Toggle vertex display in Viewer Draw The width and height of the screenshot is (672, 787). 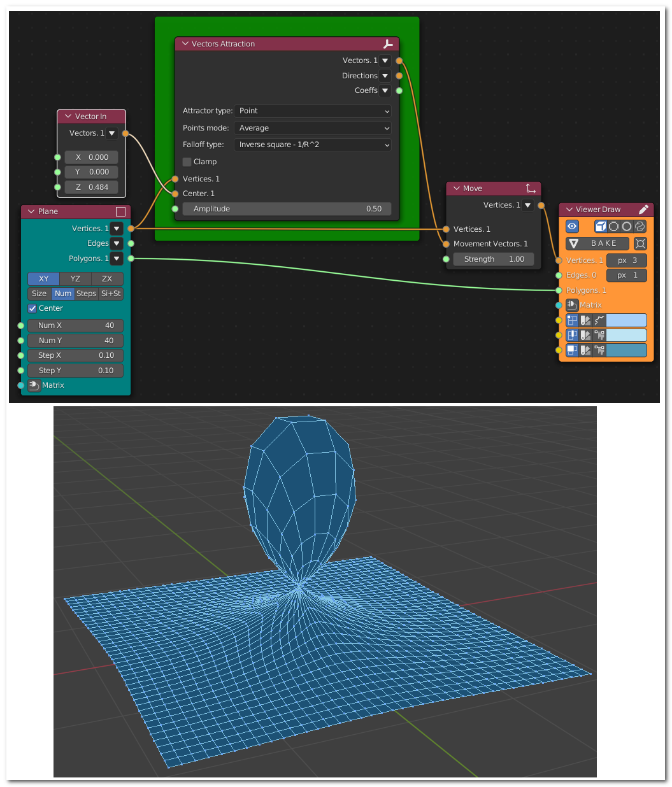pyautogui.click(x=572, y=320)
